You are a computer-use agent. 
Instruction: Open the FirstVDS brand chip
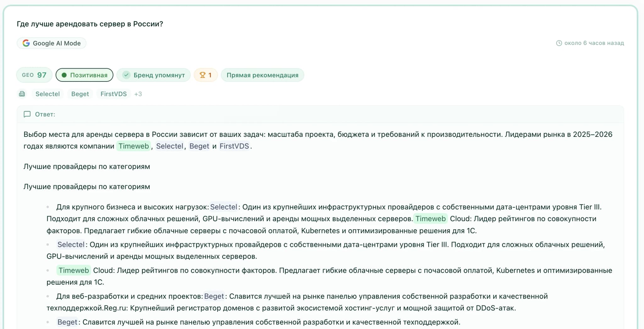click(114, 94)
